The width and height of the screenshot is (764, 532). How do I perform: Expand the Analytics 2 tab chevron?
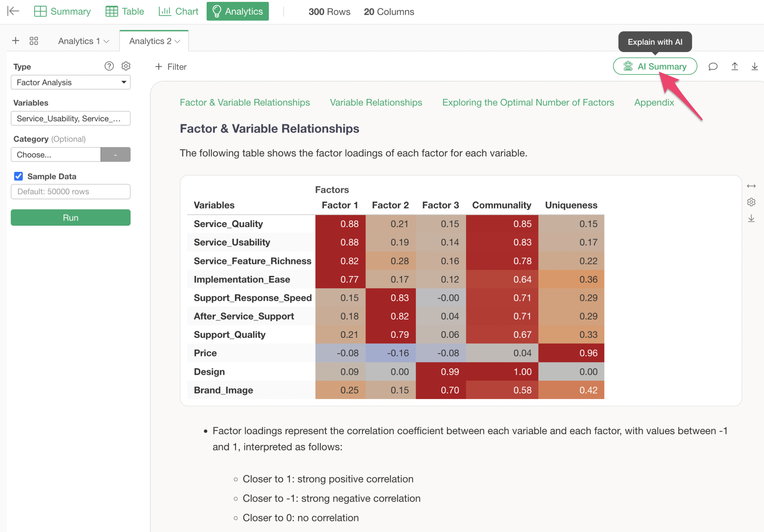pyautogui.click(x=178, y=41)
